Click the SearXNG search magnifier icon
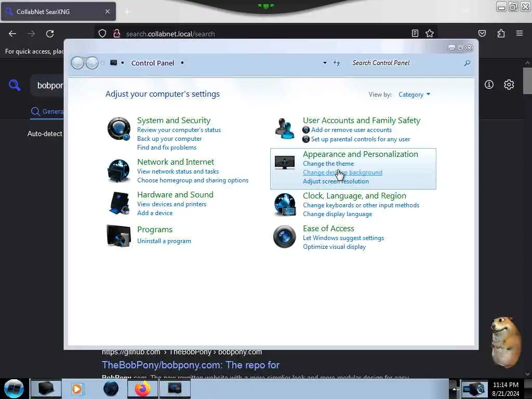The width and height of the screenshot is (532, 399). (x=15, y=85)
